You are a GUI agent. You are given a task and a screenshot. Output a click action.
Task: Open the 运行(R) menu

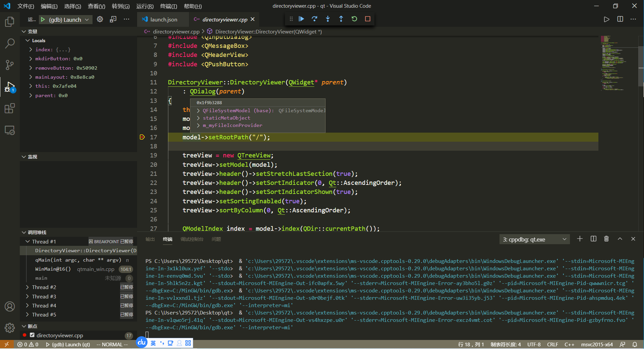point(145,6)
